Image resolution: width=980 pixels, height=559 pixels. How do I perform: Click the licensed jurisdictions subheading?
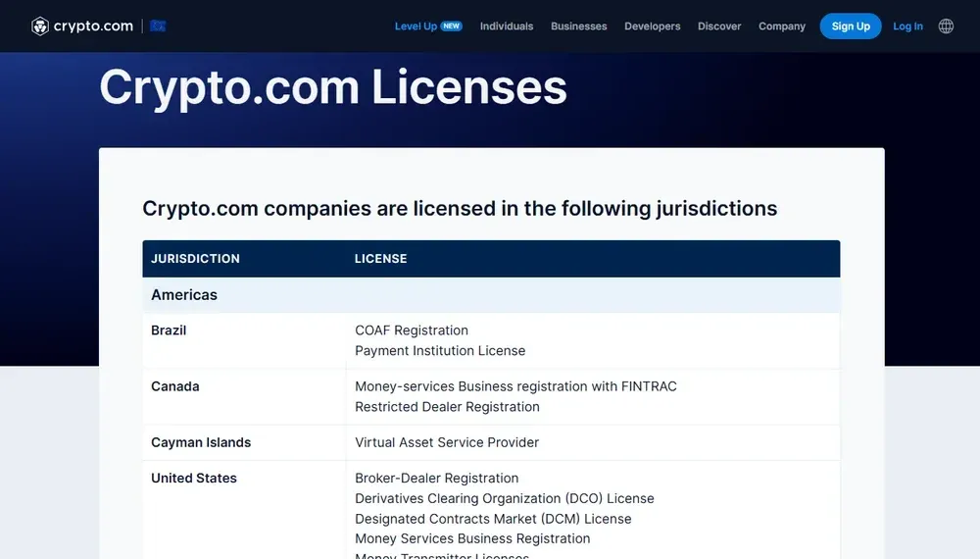(460, 208)
